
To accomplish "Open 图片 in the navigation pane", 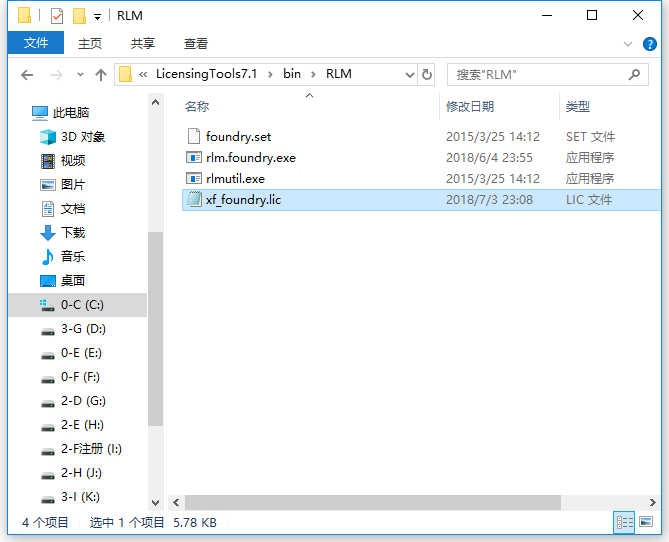I will tap(73, 185).
